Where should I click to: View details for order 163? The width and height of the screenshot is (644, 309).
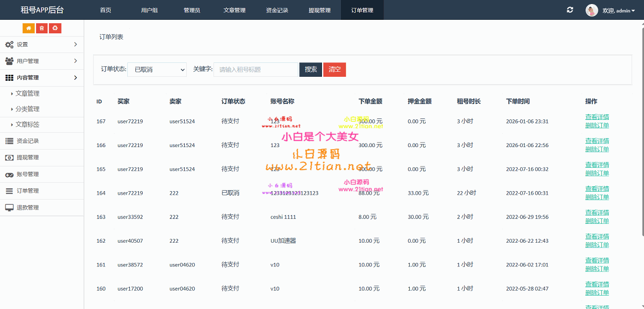(x=597, y=212)
